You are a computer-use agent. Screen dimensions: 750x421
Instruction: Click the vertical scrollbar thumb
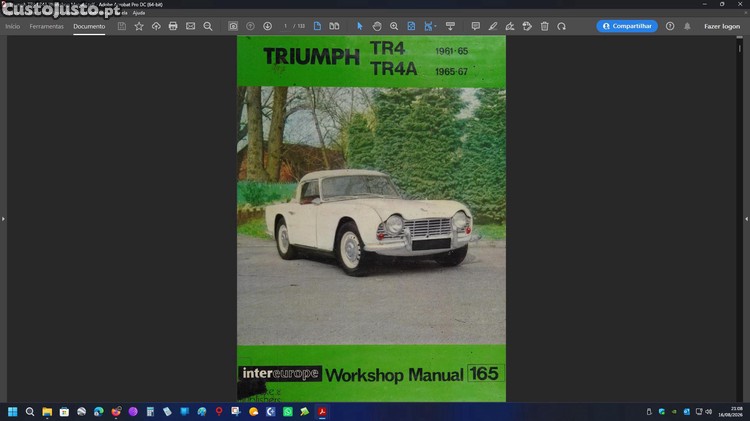coord(739,48)
